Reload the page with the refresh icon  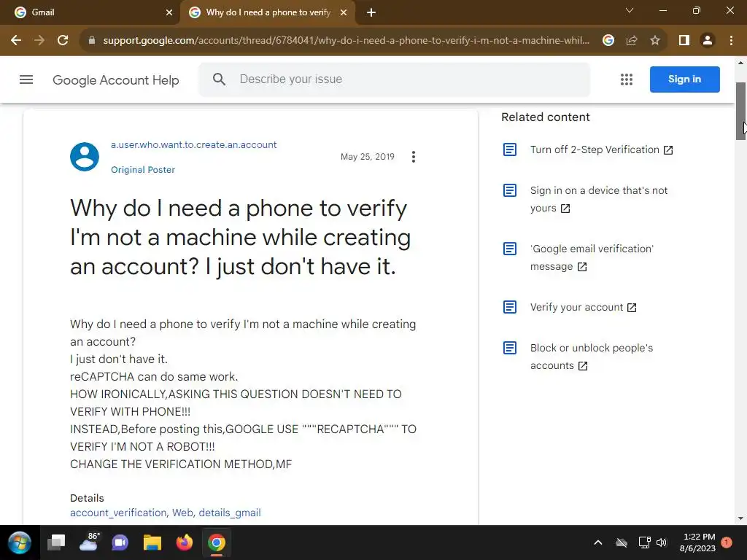[x=63, y=41]
